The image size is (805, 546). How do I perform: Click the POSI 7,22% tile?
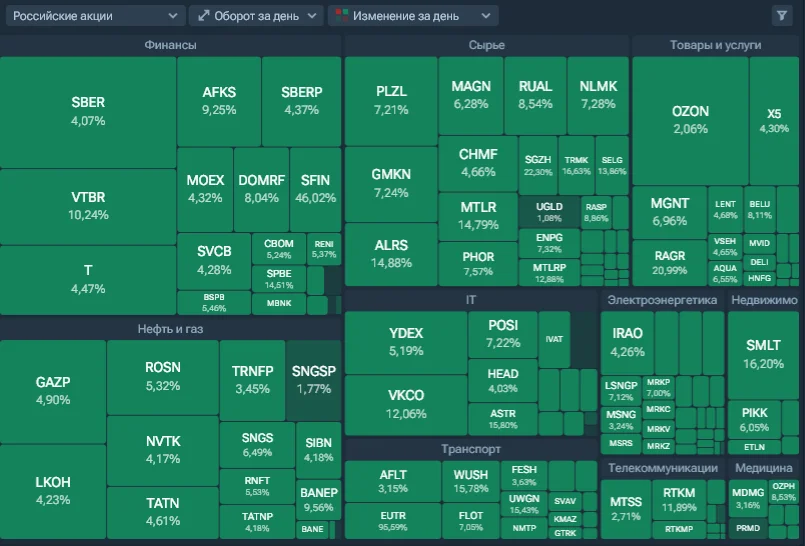[503, 335]
